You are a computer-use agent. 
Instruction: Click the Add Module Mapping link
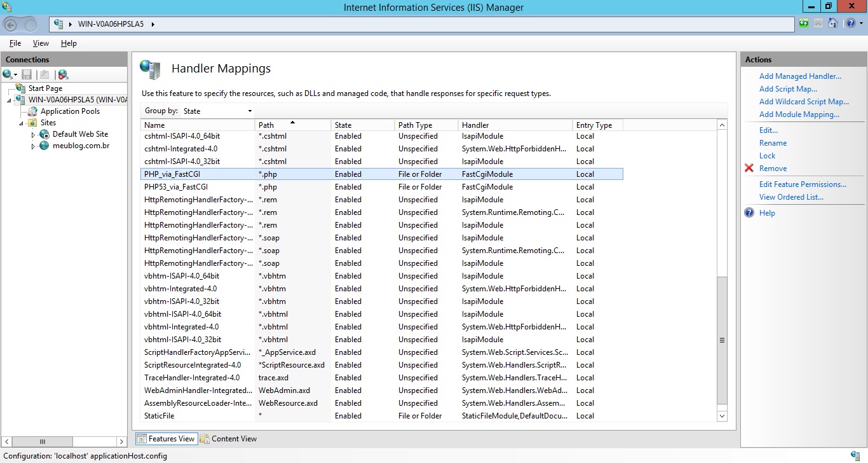pos(799,114)
